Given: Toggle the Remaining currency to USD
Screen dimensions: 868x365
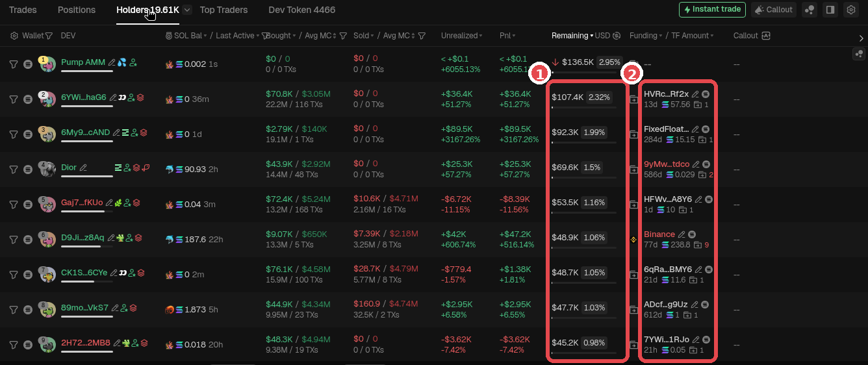Looking at the screenshot, I should (x=607, y=36).
